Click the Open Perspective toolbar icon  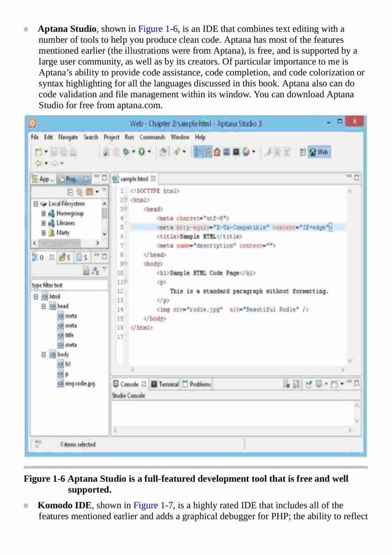[303, 152]
